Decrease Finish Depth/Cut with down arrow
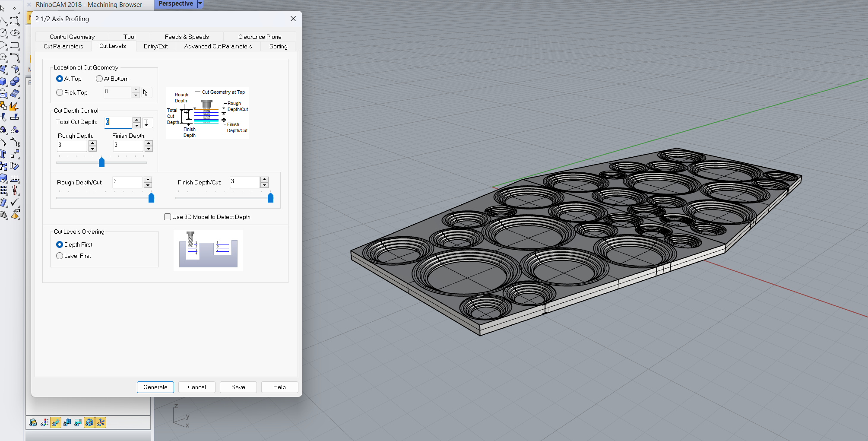The image size is (868, 441). [x=265, y=185]
